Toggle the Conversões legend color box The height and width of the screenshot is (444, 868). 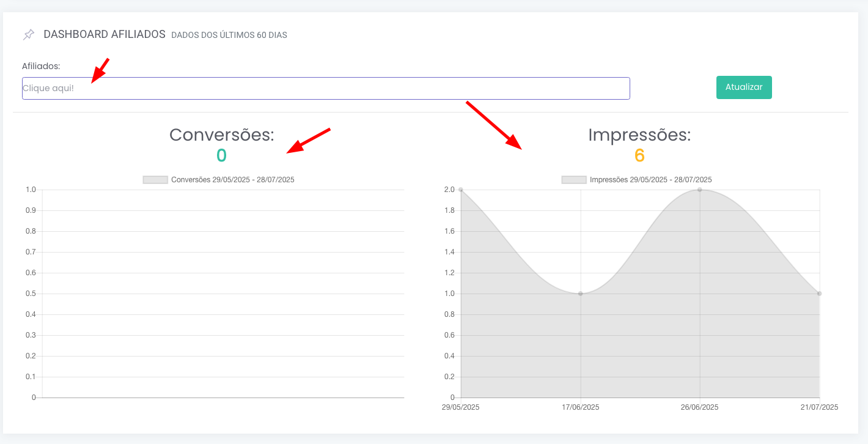[155, 180]
